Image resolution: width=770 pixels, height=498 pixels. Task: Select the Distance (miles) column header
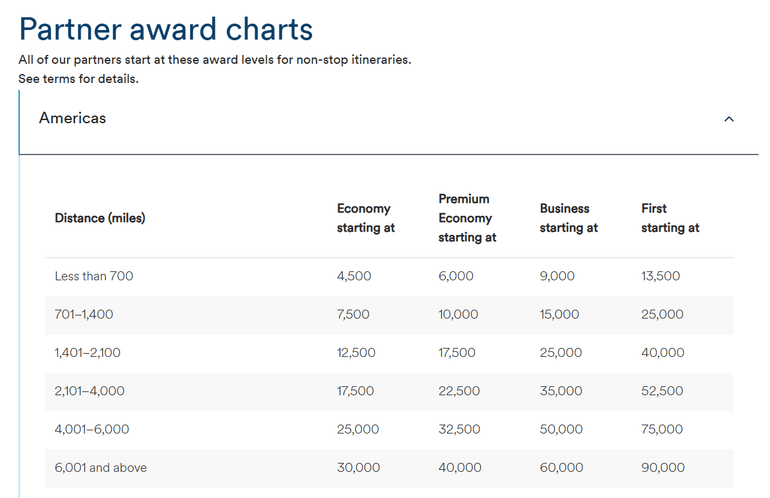click(x=100, y=218)
